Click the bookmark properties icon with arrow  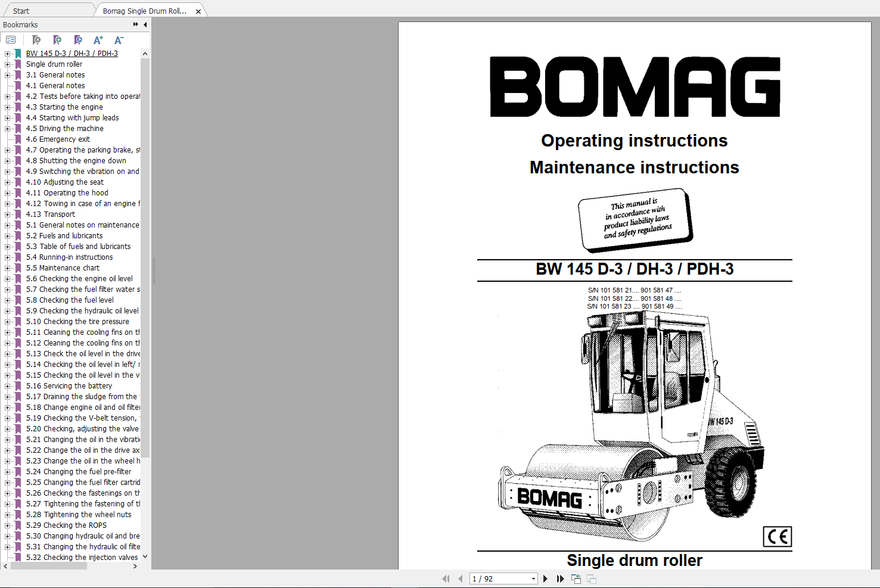click(x=78, y=40)
